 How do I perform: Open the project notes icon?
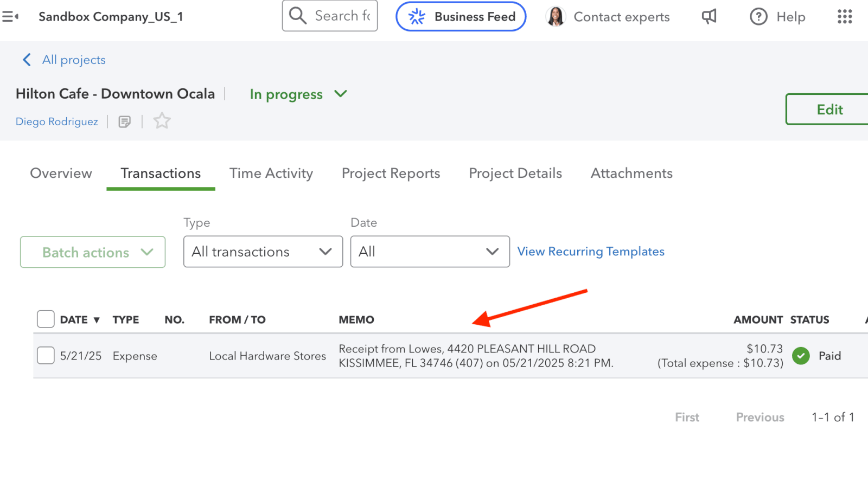(x=125, y=121)
